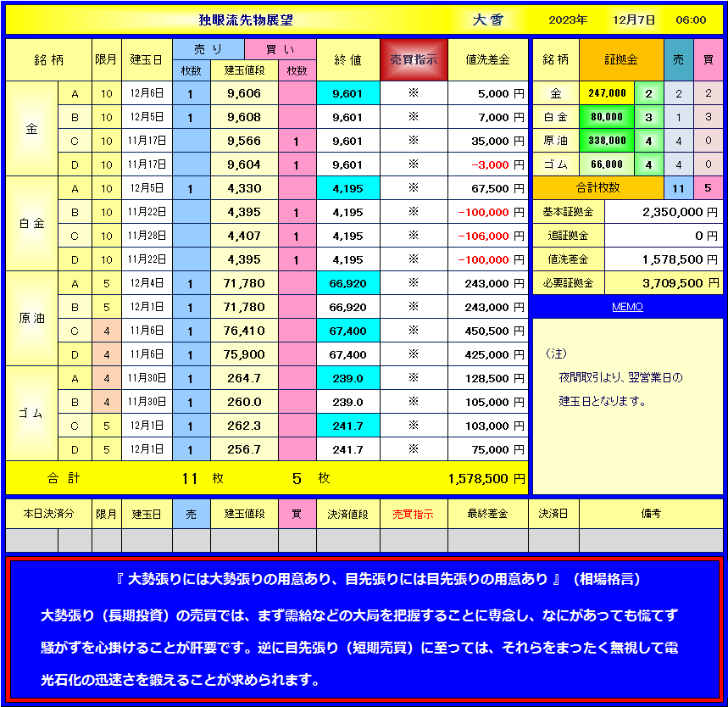The image size is (728, 707).
Task: Select the 本日決済分 header cell
Action: coord(49,514)
